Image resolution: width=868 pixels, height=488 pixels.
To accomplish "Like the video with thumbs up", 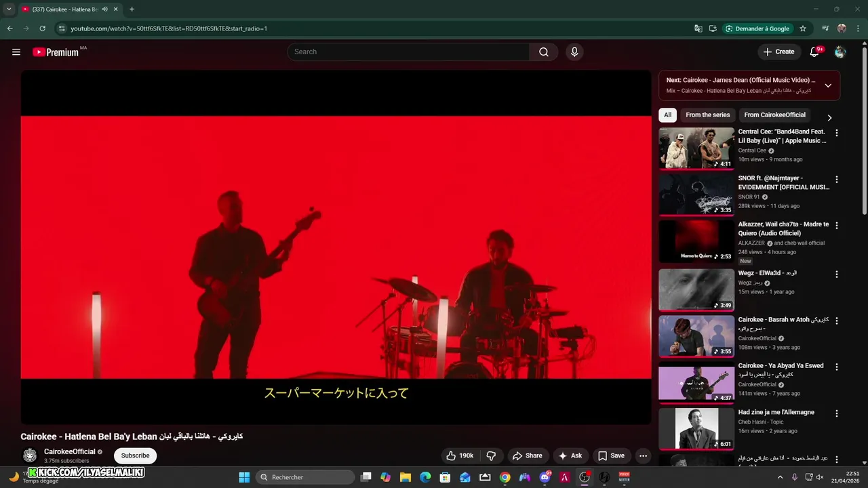I will pyautogui.click(x=459, y=455).
